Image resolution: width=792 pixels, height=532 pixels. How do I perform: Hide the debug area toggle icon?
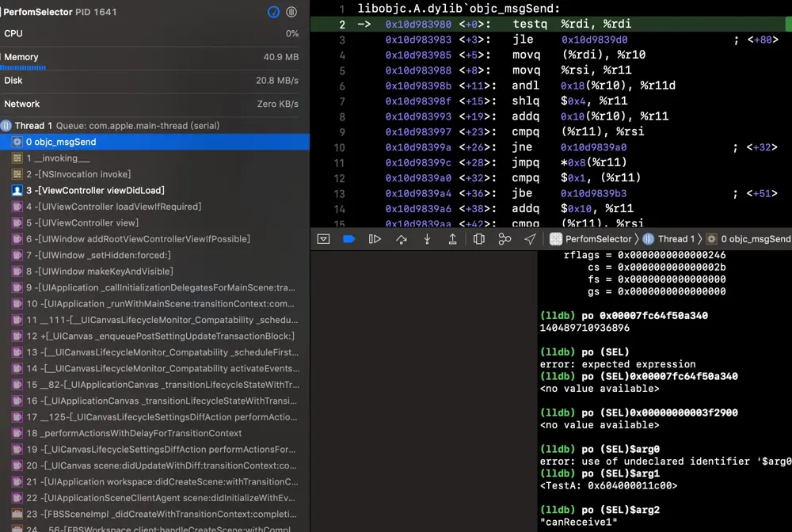323,239
